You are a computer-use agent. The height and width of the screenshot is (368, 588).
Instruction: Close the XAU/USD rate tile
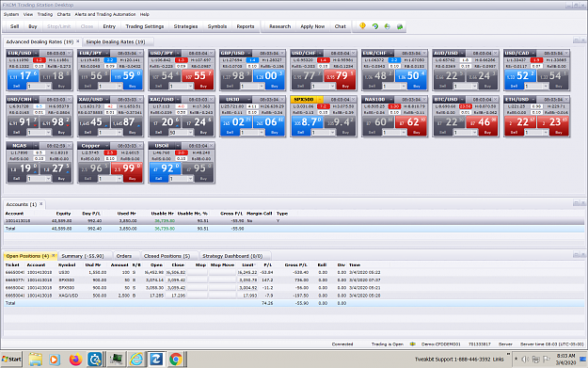pos(140,100)
